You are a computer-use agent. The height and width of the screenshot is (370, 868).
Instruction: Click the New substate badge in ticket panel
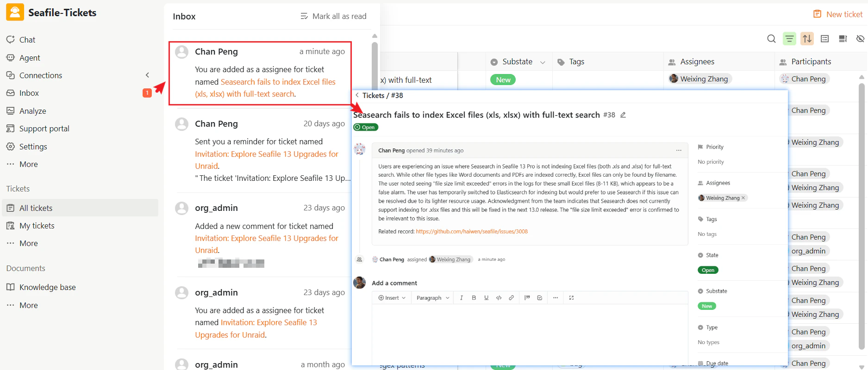[x=707, y=306]
